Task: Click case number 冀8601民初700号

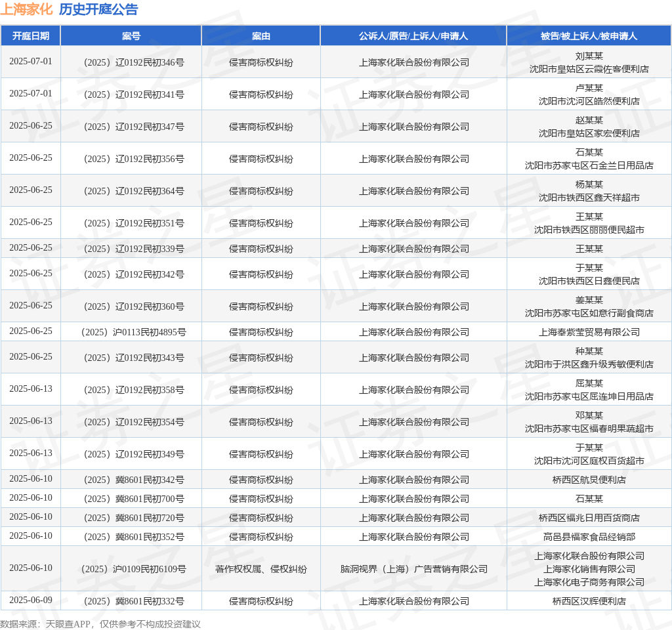Action: 134,499
